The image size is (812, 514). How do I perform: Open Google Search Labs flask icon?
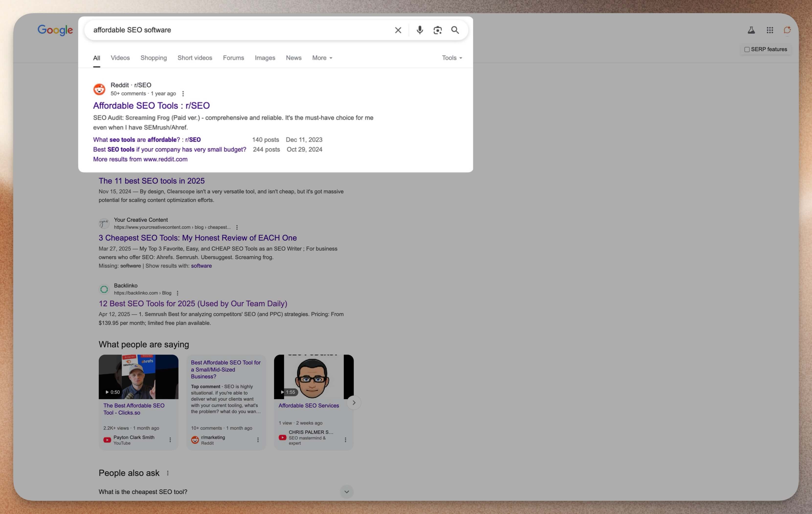tap(751, 30)
